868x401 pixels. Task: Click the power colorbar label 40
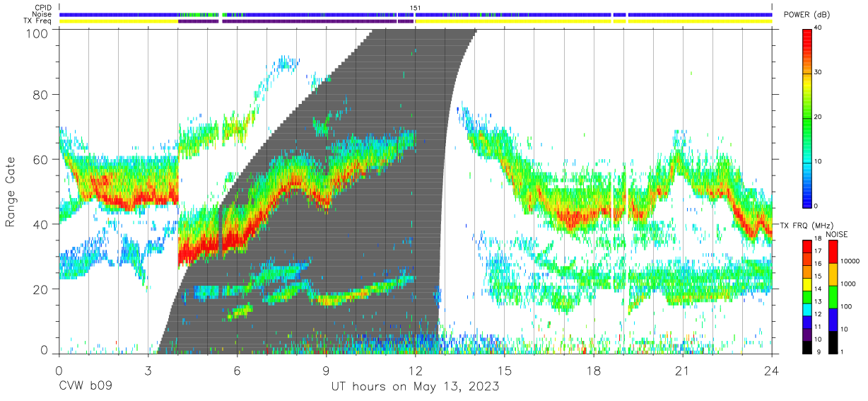[819, 28]
